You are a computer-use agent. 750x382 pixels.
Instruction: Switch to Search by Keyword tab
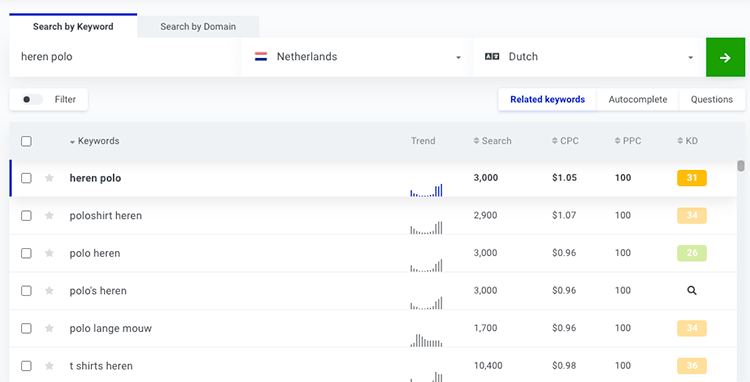pyautogui.click(x=73, y=26)
